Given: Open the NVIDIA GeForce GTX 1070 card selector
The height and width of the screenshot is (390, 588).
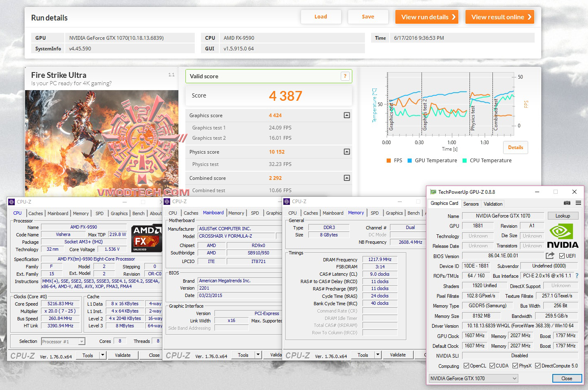Looking at the screenshot, I should pyautogui.click(x=474, y=379).
